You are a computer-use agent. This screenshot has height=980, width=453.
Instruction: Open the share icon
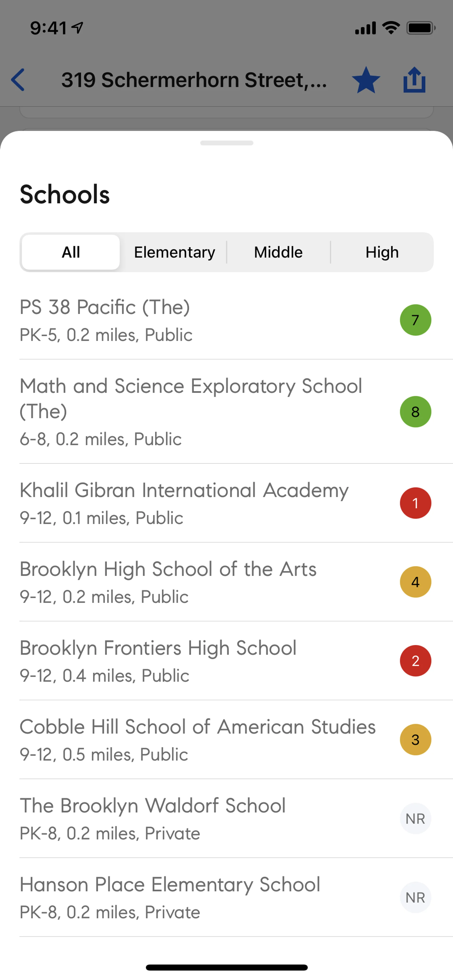coord(414,80)
